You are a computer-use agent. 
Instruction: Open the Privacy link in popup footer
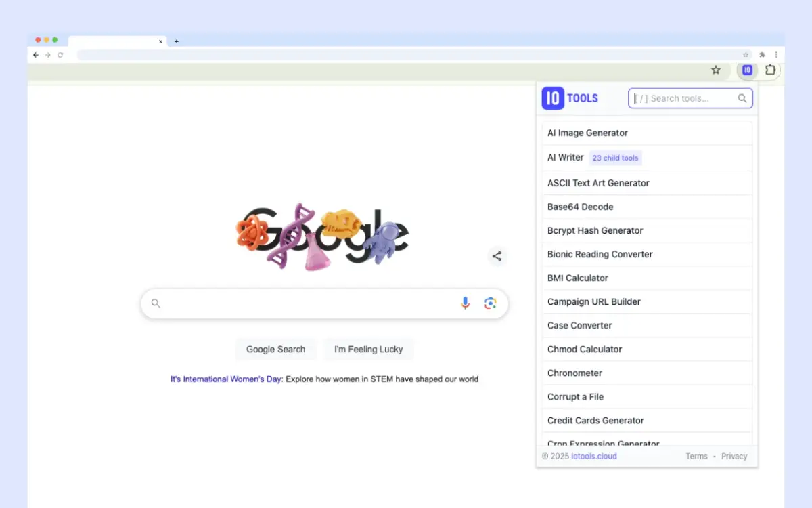coord(734,456)
